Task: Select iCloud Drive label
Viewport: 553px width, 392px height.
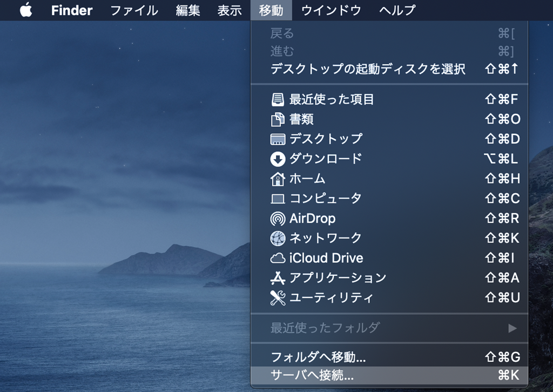Action: click(x=326, y=258)
